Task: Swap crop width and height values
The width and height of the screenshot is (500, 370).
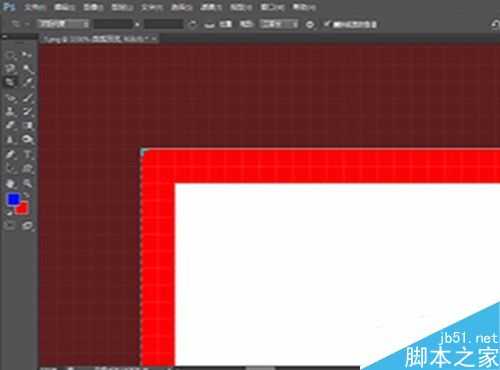Action: (x=137, y=24)
